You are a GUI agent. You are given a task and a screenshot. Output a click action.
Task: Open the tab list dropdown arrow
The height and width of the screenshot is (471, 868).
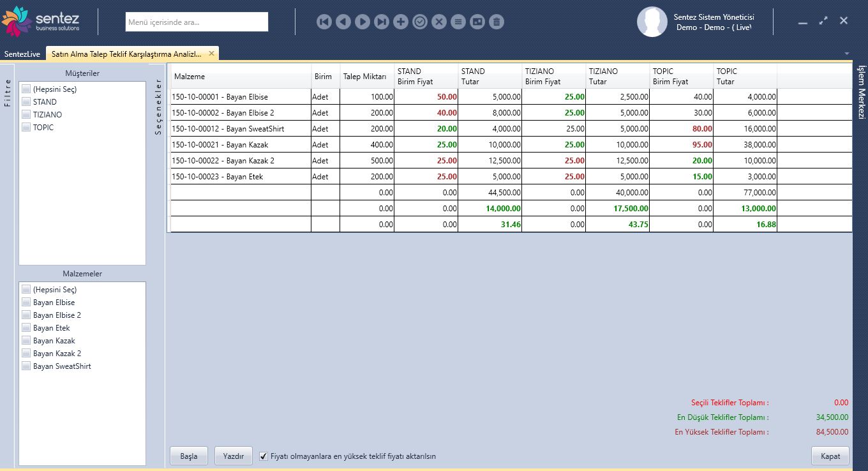coord(847,54)
